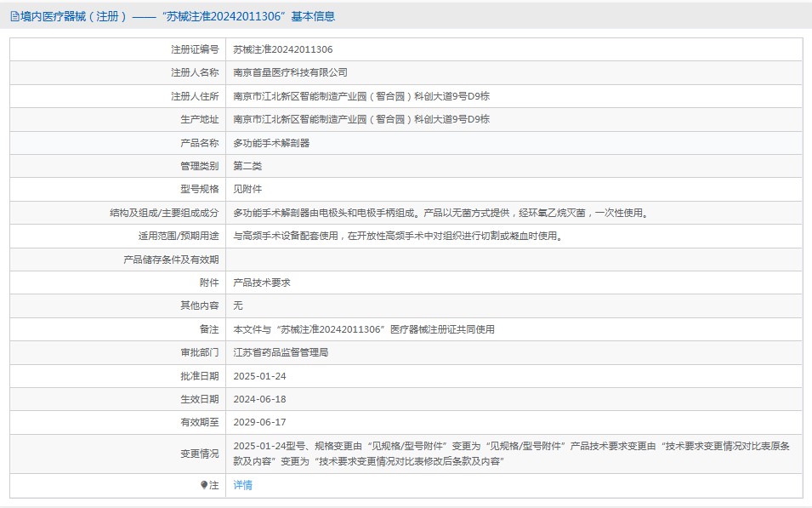Click the lightbulb icon beside 注
The width and height of the screenshot is (812, 508).
tap(204, 485)
